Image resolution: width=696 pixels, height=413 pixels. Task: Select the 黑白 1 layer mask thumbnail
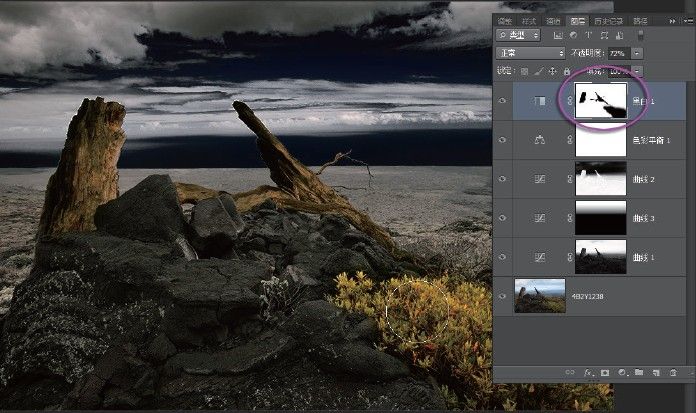(x=601, y=101)
